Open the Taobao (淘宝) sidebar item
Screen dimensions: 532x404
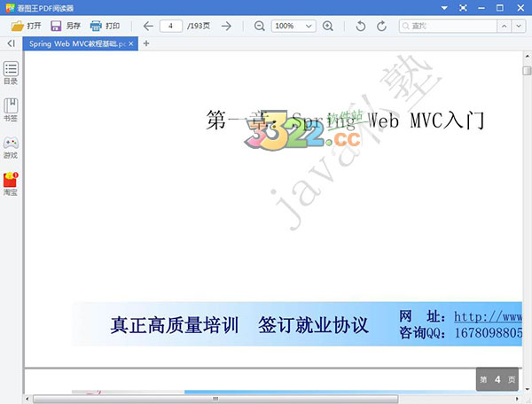tap(11, 184)
